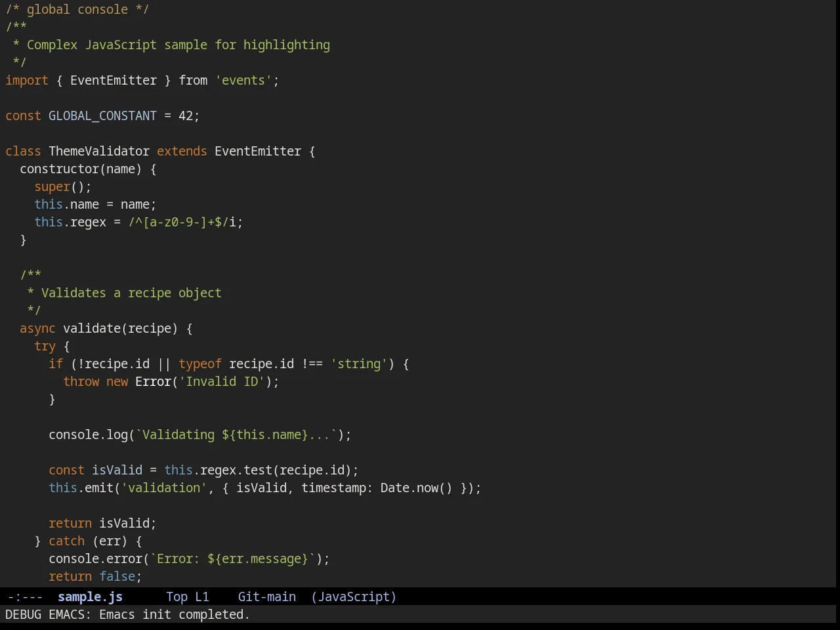This screenshot has height=630, width=840.
Task: Click 'EventEmitter' in the import statement
Action: tap(114, 80)
